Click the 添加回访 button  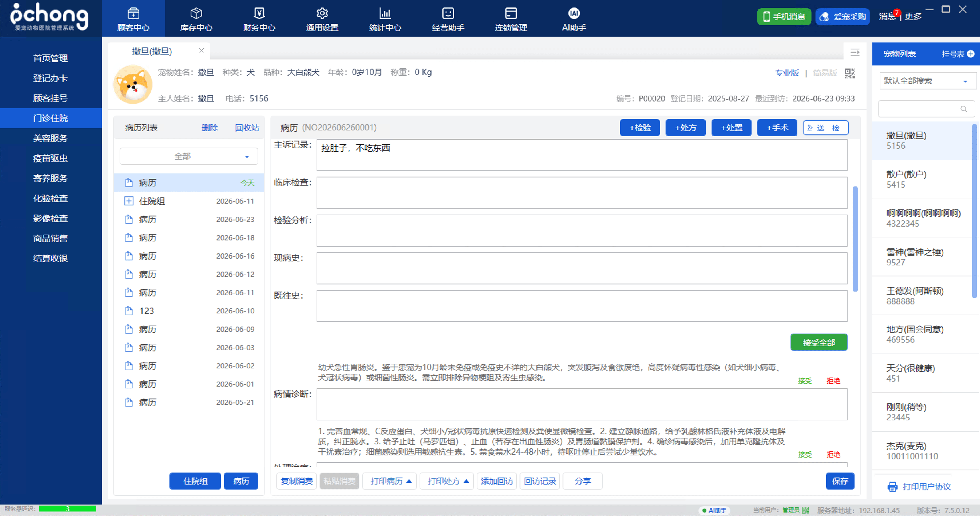click(x=497, y=481)
